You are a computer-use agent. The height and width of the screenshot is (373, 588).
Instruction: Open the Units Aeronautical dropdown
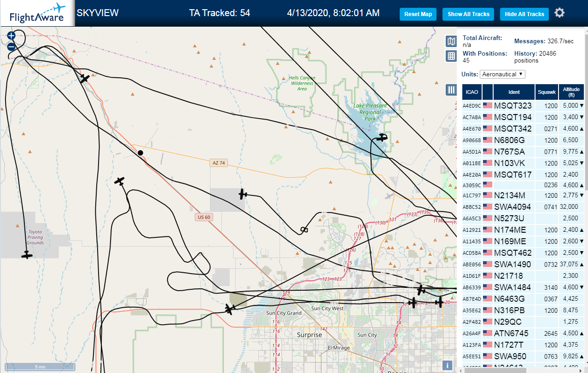coord(502,74)
